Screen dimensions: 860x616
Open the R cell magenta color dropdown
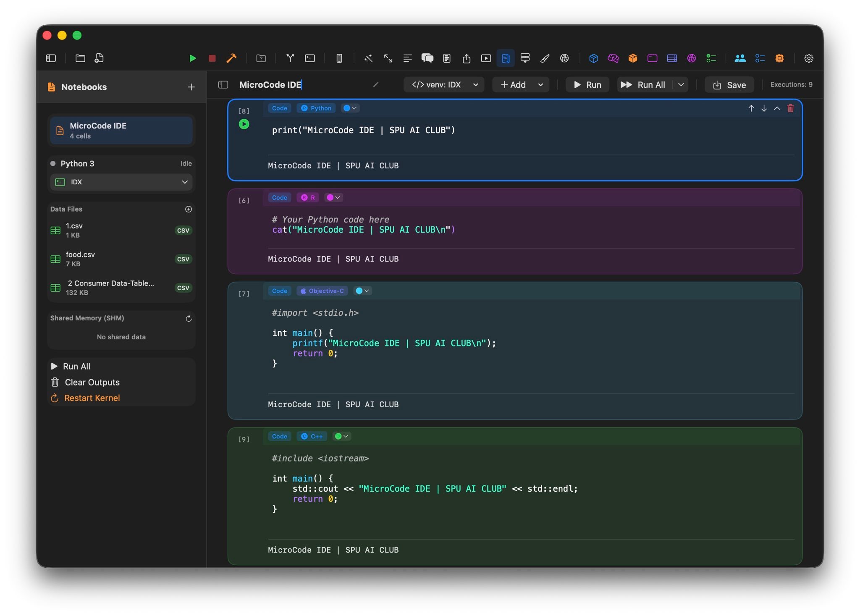click(334, 197)
